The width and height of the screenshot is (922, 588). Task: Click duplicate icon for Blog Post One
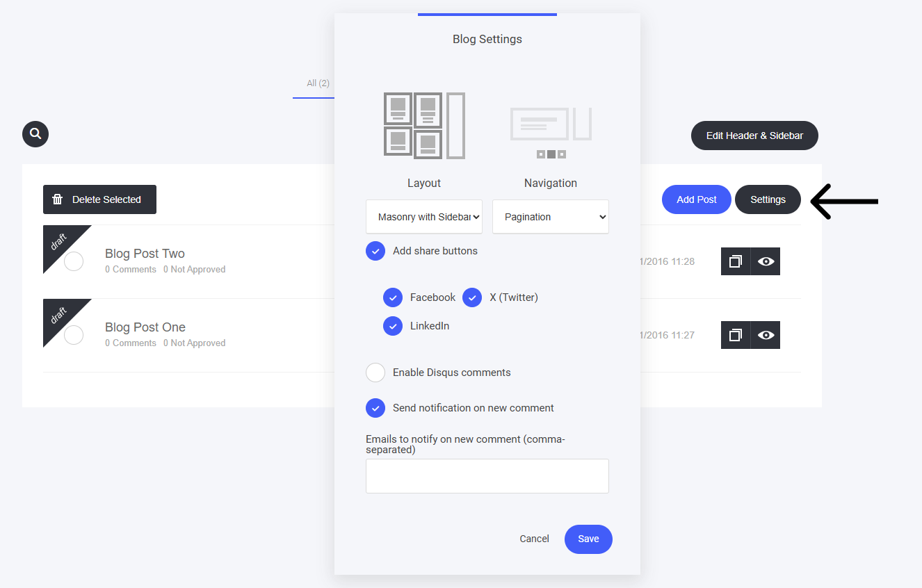point(736,335)
